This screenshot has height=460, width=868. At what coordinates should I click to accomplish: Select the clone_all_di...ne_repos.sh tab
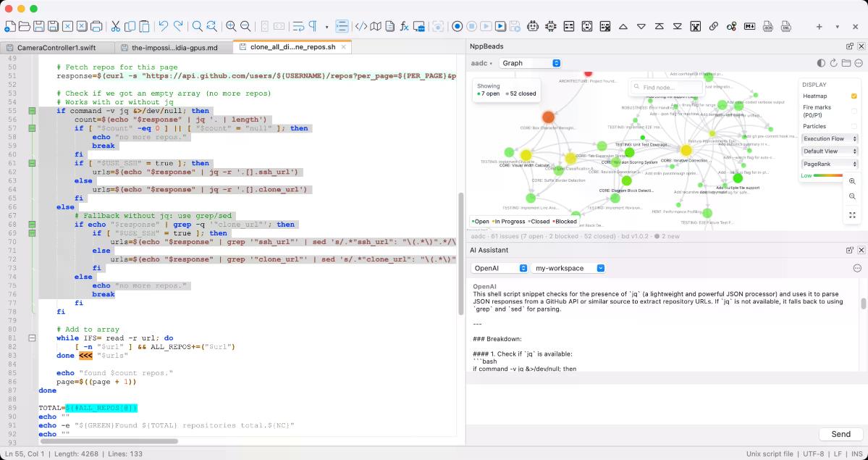(x=292, y=47)
